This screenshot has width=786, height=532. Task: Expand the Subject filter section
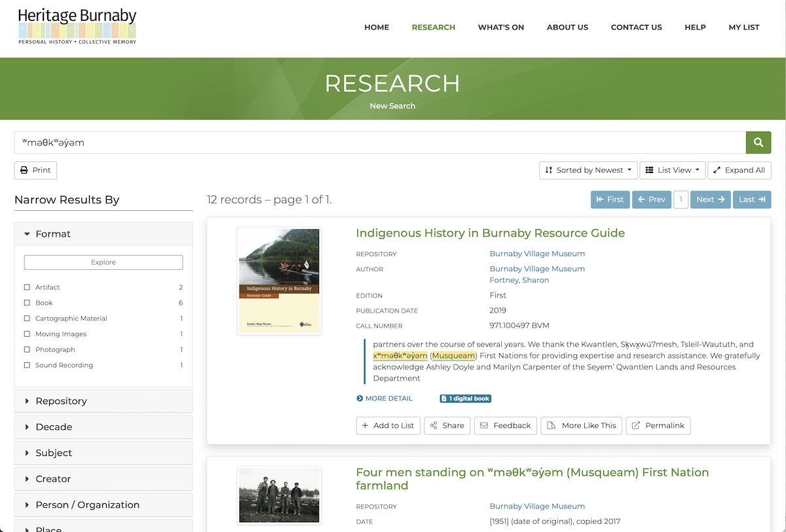coord(103,453)
